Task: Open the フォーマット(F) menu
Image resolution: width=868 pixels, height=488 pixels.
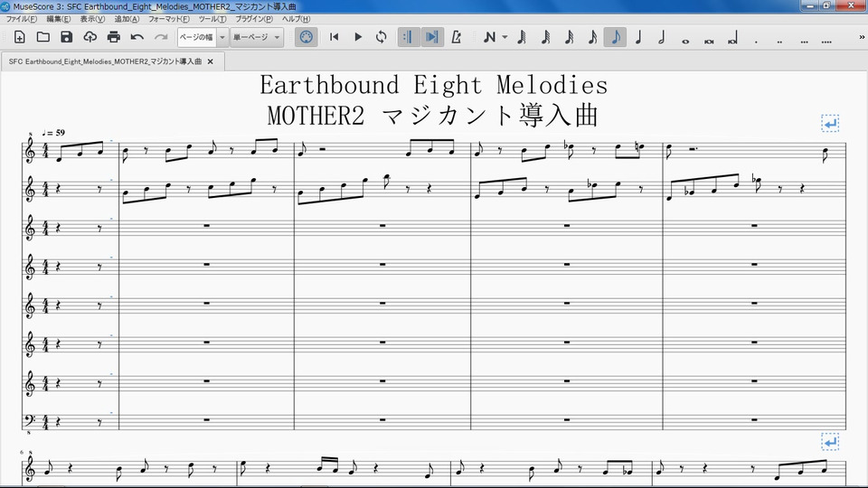Action: pos(168,19)
